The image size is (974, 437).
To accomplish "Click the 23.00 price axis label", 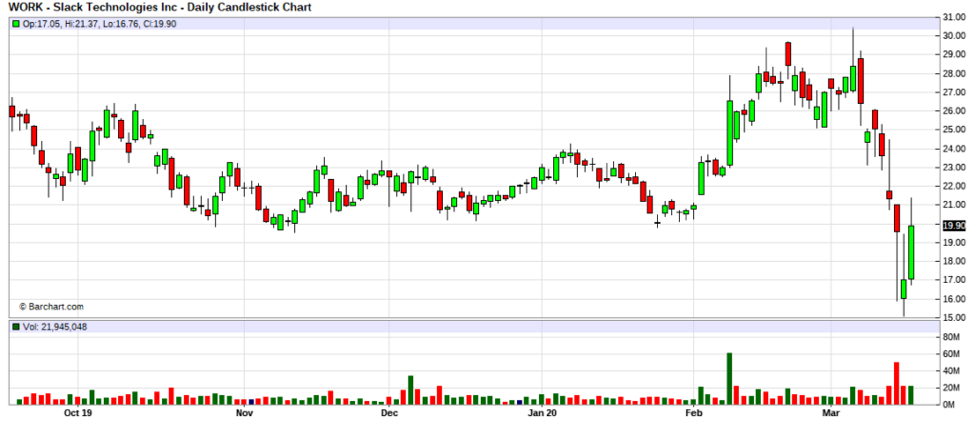I will (x=954, y=167).
